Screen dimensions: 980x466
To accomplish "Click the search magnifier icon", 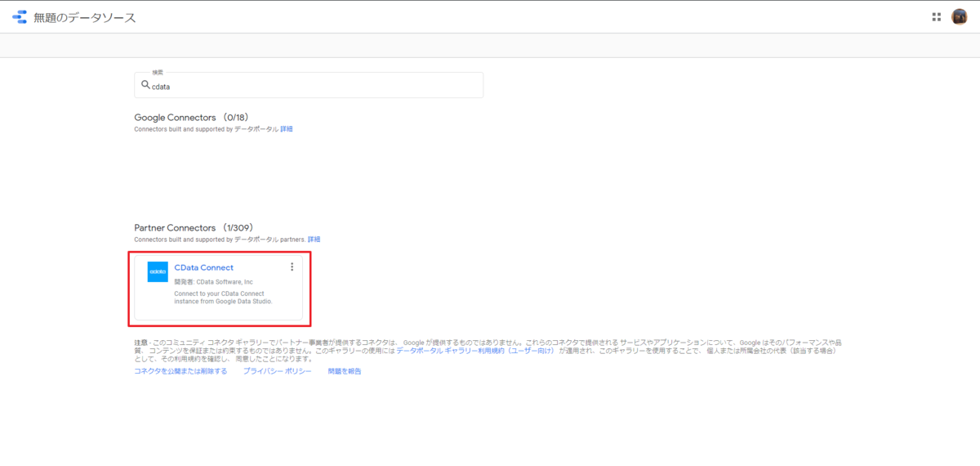I will [x=145, y=85].
